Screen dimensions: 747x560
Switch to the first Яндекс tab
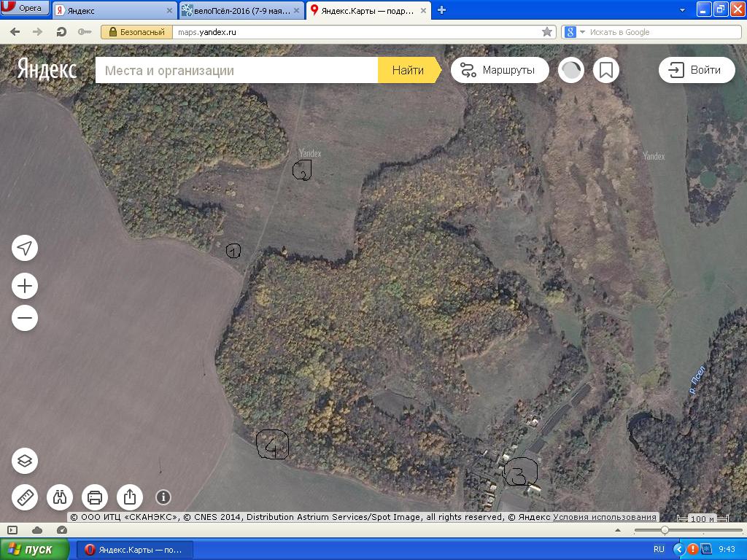(x=109, y=10)
